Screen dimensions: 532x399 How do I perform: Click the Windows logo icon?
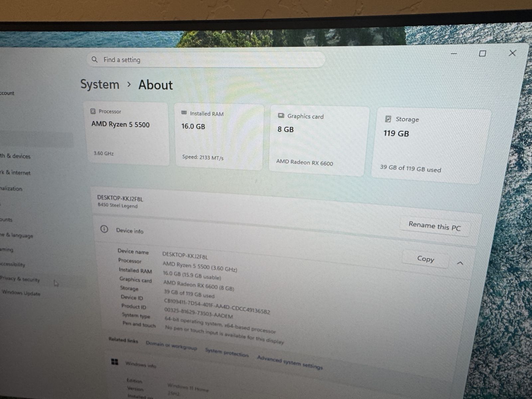[115, 362]
